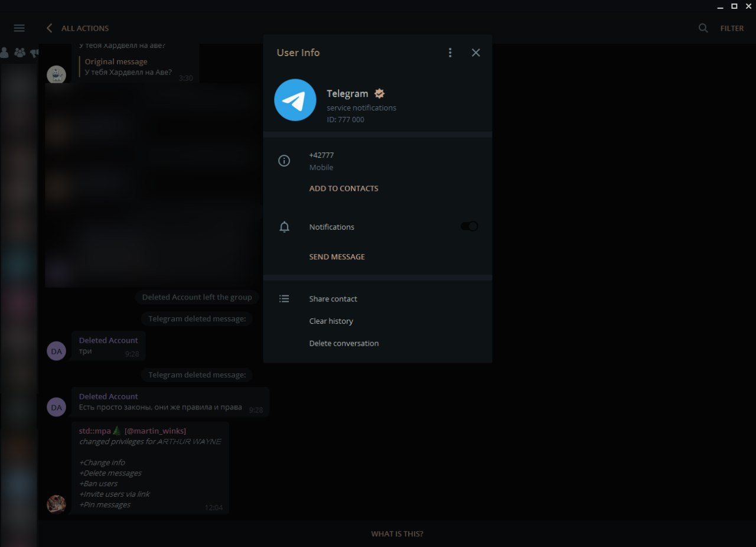
Task: Click 'Deleted Account left the group' notice
Action: click(x=197, y=297)
